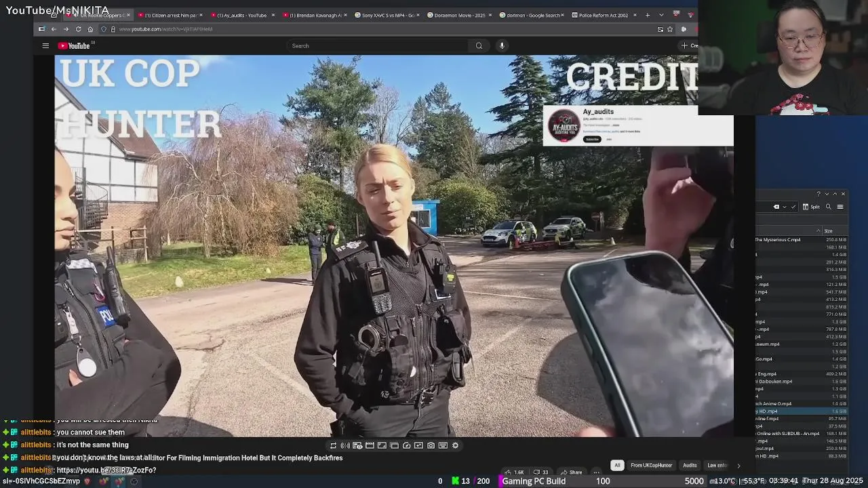Select file 'Online with SUBDUB - An.mp4'

pos(787,434)
